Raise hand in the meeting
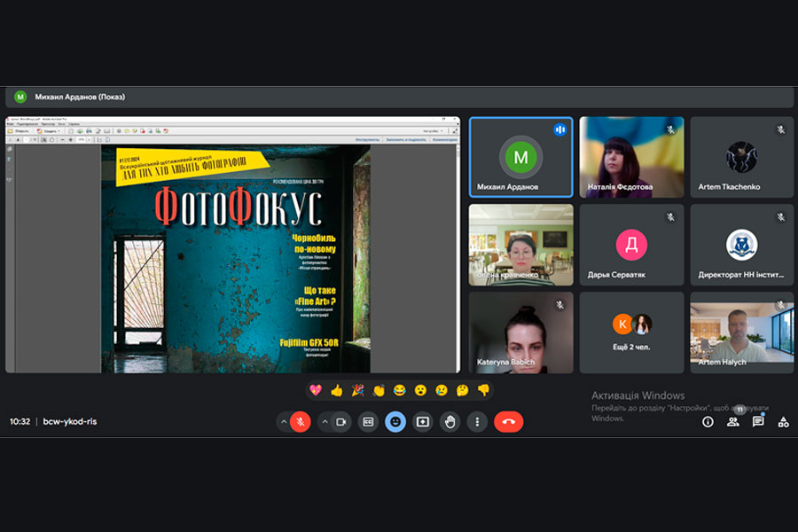 click(450, 422)
